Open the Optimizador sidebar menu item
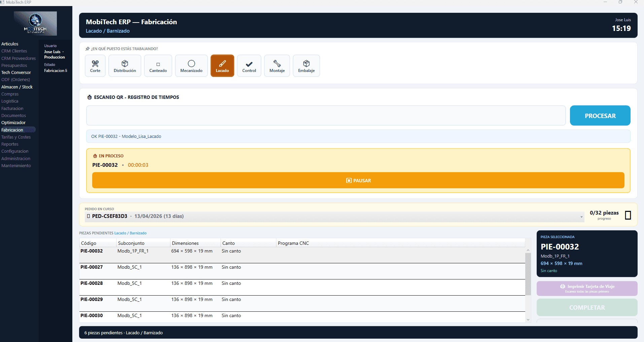This screenshot has width=644, height=342. pos(13,123)
